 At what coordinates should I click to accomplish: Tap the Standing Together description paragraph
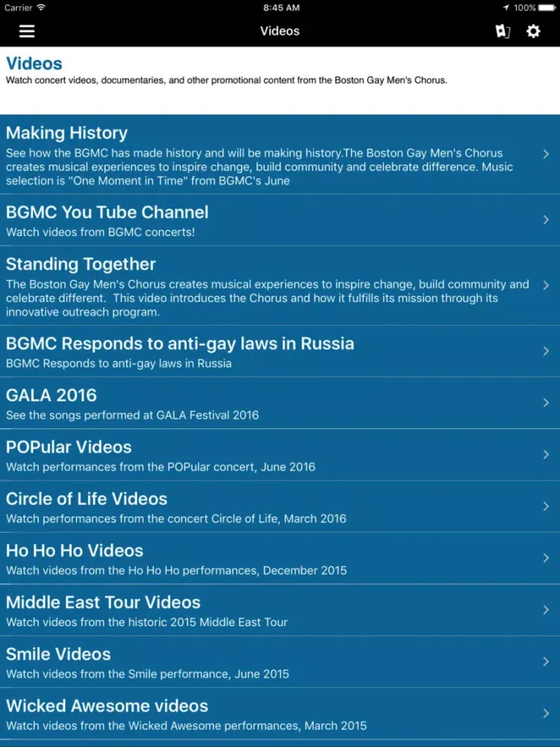click(x=267, y=298)
